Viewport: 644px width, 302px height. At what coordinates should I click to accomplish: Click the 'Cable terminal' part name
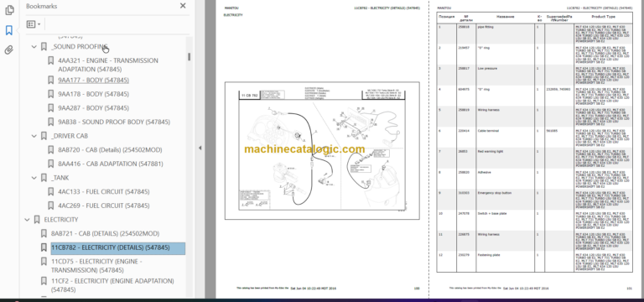click(x=488, y=131)
